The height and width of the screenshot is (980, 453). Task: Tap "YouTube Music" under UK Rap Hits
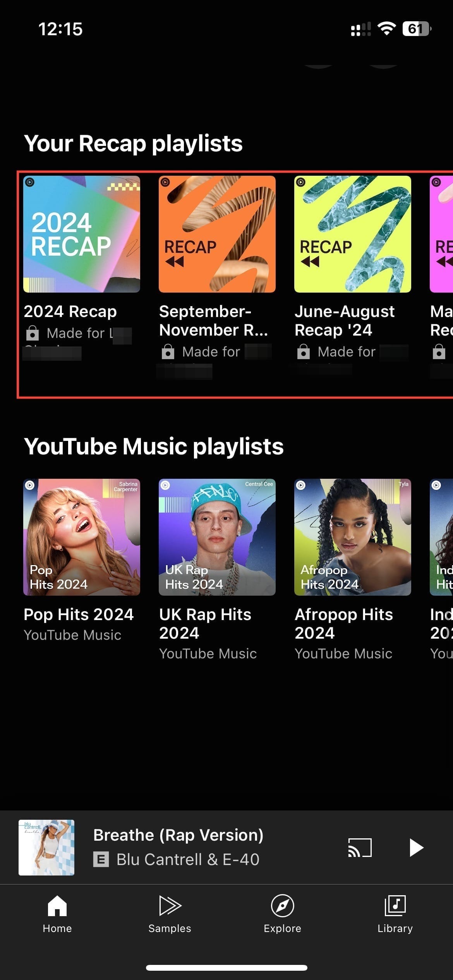(x=208, y=654)
